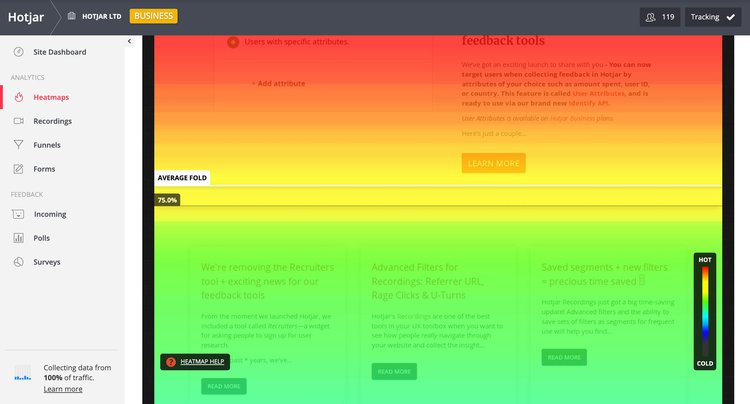
Task: Click READ MORE under Recruiters article
Action: (224, 386)
